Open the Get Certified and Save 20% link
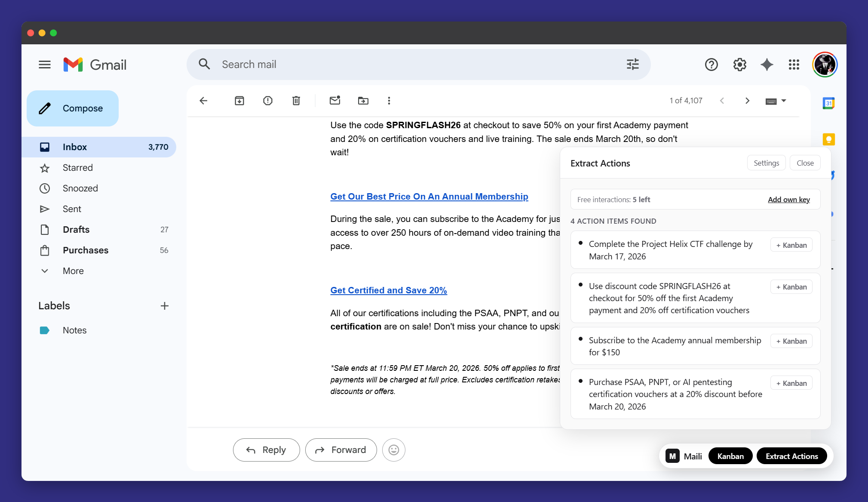The height and width of the screenshot is (502, 868). (x=389, y=290)
